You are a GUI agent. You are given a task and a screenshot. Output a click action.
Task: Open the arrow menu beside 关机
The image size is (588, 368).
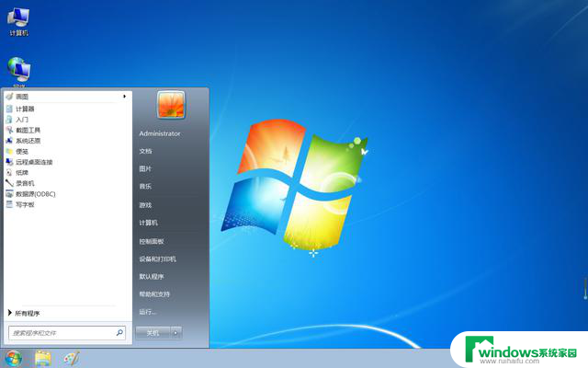[x=176, y=333]
